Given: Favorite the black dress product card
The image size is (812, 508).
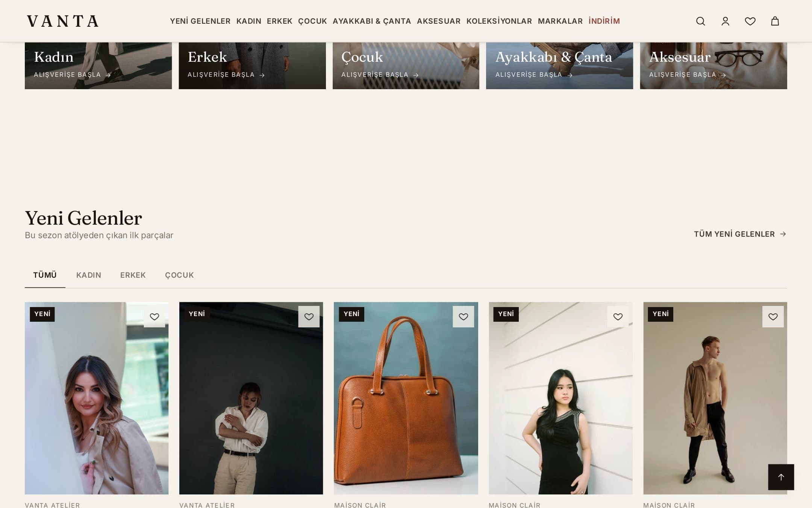Looking at the screenshot, I should (618, 317).
